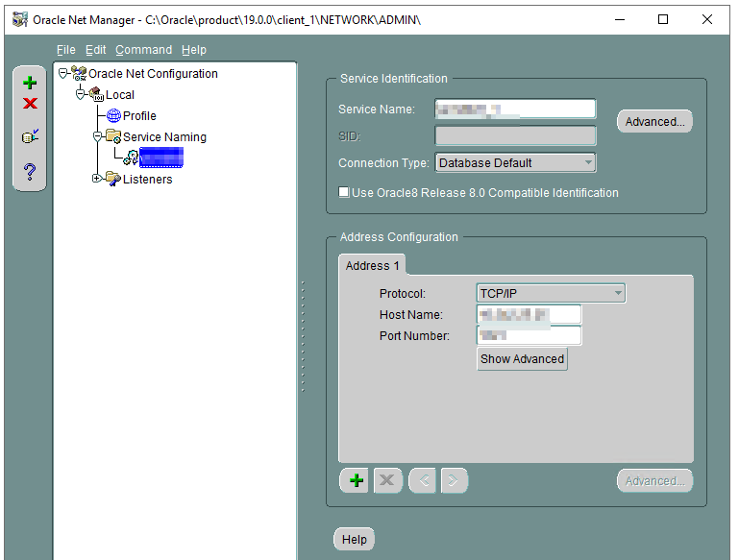Click Advanced button in Address Configuration
Image resolution: width=739 pixels, height=560 pixels.
click(x=654, y=481)
